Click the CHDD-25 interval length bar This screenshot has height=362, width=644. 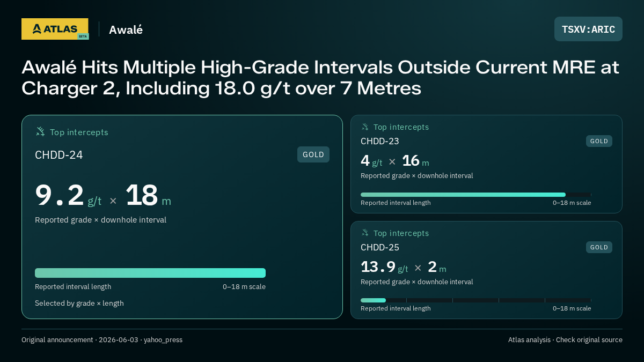pyautogui.click(x=475, y=300)
